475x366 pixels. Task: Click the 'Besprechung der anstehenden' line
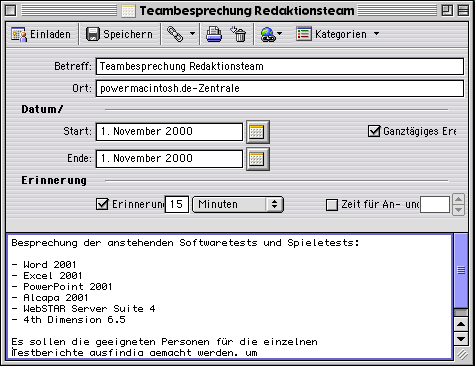pos(186,243)
